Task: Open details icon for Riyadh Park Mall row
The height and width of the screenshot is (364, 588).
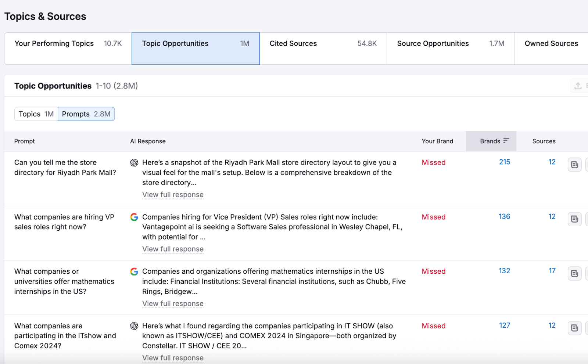Action: point(574,165)
